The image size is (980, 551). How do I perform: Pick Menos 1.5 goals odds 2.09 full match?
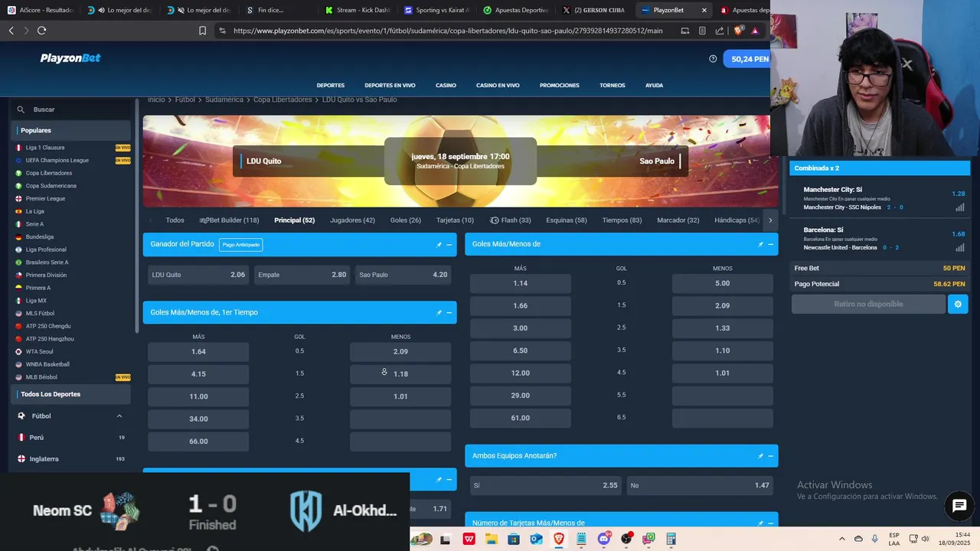click(x=722, y=306)
